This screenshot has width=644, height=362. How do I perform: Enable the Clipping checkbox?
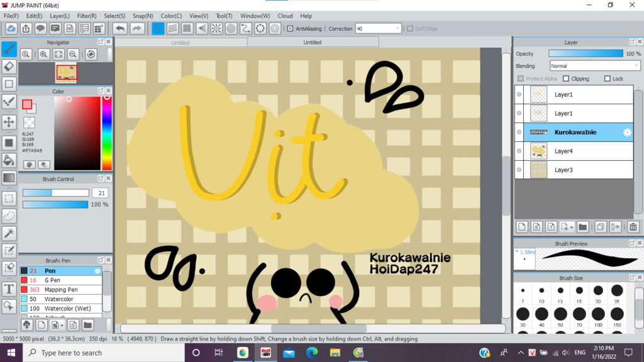(566, 79)
